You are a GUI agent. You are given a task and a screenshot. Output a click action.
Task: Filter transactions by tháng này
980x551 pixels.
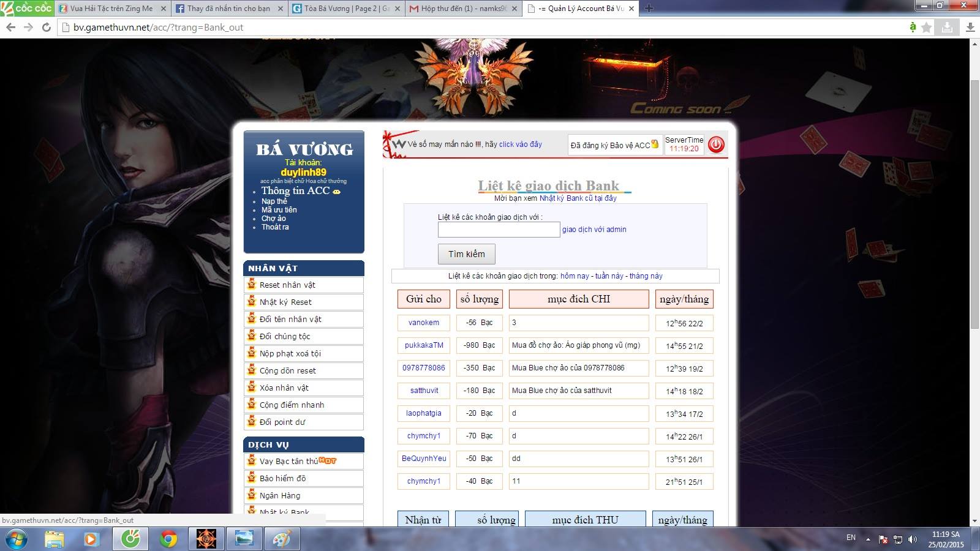point(646,276)
